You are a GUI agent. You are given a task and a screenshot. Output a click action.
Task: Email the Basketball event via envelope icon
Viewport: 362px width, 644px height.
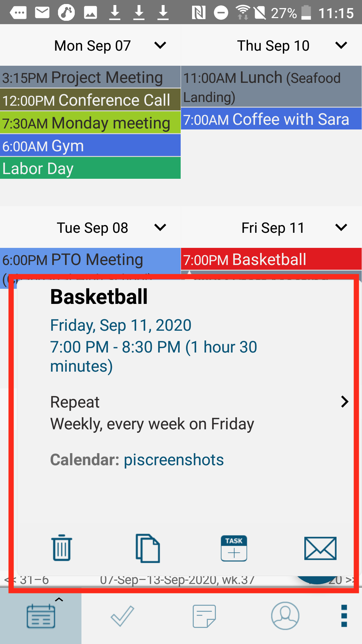[320, 548]
